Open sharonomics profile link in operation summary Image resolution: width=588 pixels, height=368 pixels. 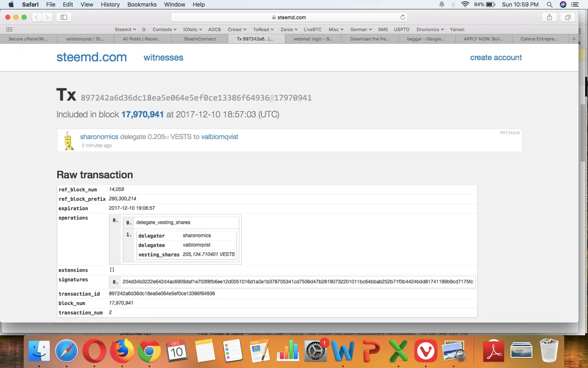click(x=99, y=137)
